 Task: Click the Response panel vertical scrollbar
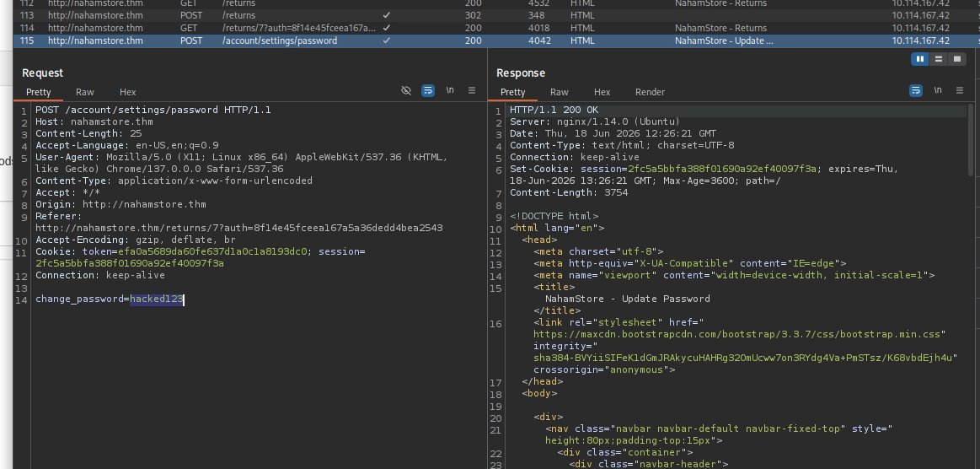[971, 140]
